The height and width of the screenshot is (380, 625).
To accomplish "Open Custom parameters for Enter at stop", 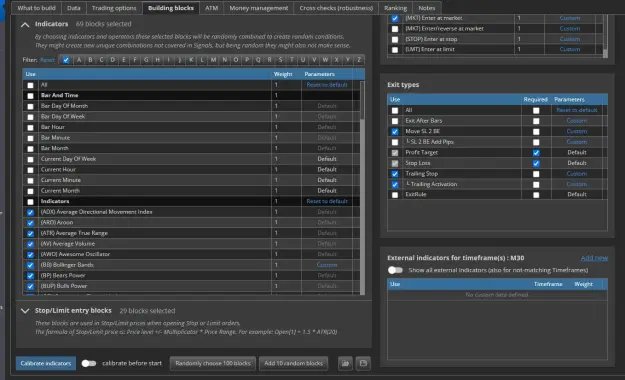I will click(570, 39).
